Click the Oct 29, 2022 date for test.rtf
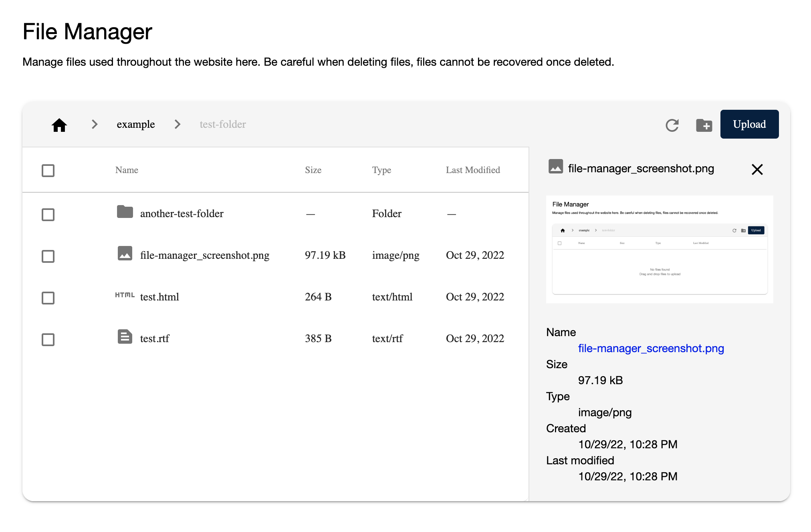Image resolution: width=811 pixels, height=532 pixels. (x=475, y=339)
